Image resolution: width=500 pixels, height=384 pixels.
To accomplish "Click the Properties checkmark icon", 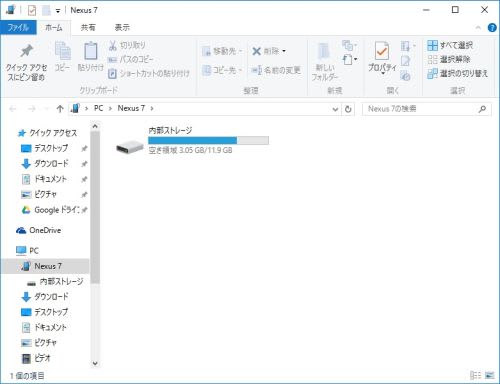I will click(x=382, y=51).
